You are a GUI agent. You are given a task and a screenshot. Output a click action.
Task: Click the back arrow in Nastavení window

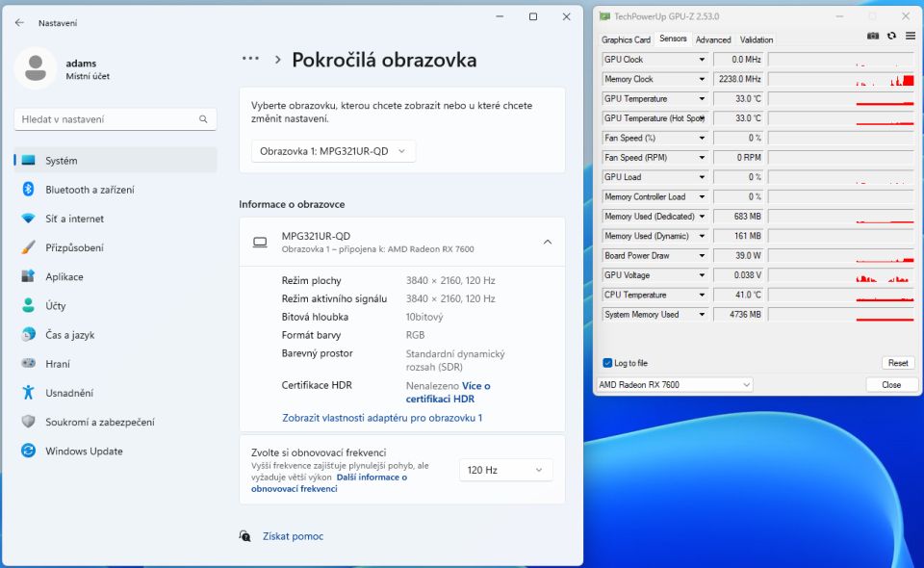tap(19, 22)
